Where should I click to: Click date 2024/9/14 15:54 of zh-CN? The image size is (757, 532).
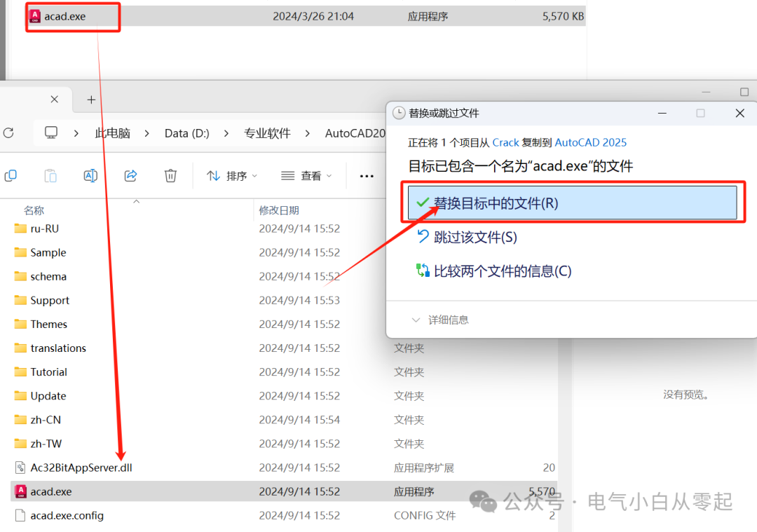[299, 420]
